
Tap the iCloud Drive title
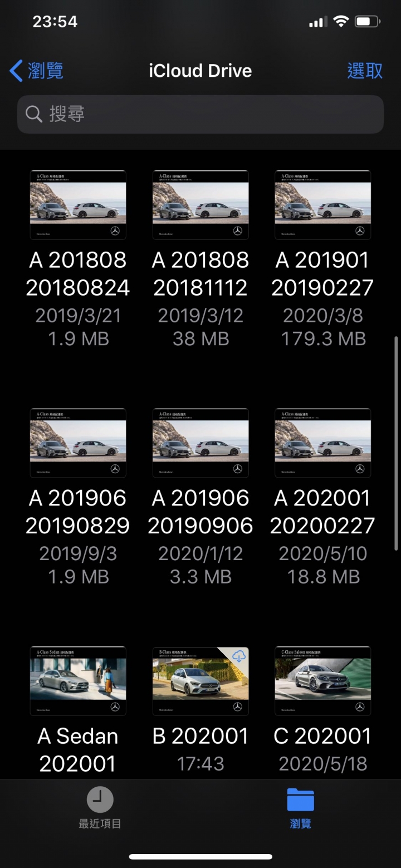point(200,71)
